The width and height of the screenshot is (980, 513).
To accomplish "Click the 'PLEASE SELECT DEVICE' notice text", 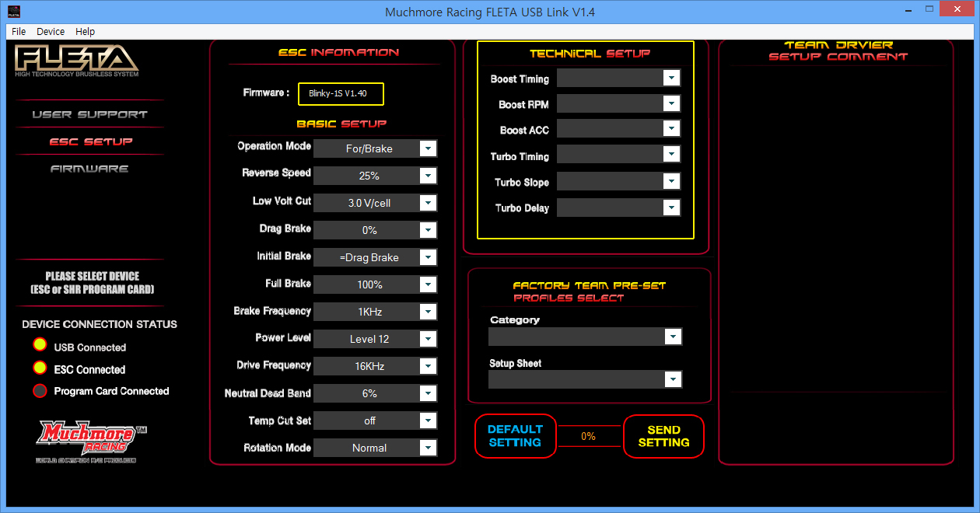I will 92,283.
